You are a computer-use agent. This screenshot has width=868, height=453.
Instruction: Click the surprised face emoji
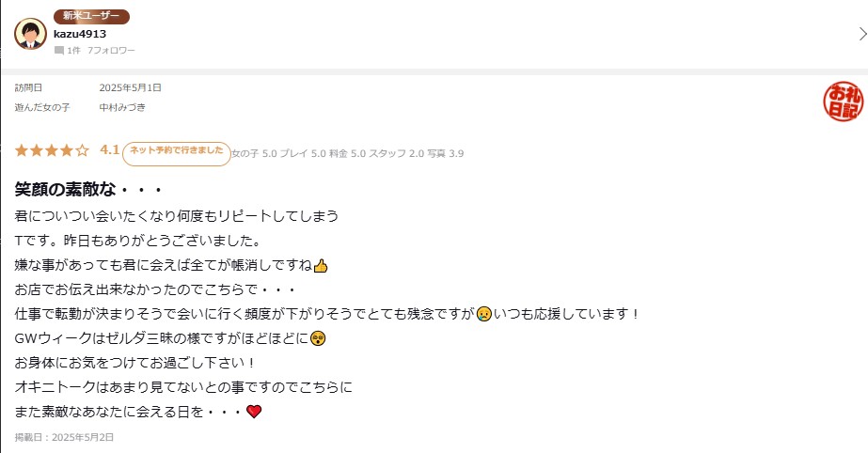(318, 338)
